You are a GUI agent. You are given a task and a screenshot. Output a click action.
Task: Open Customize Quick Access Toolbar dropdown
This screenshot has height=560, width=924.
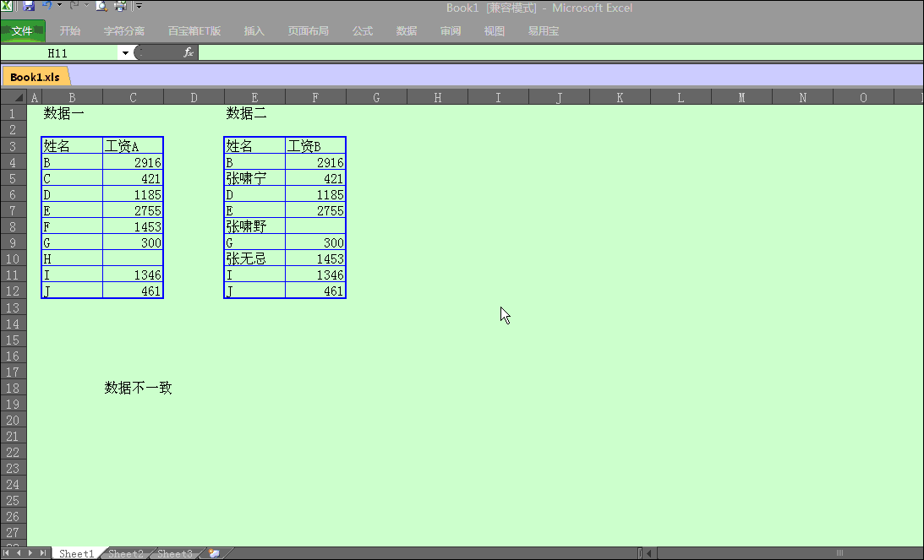point(139,7)
